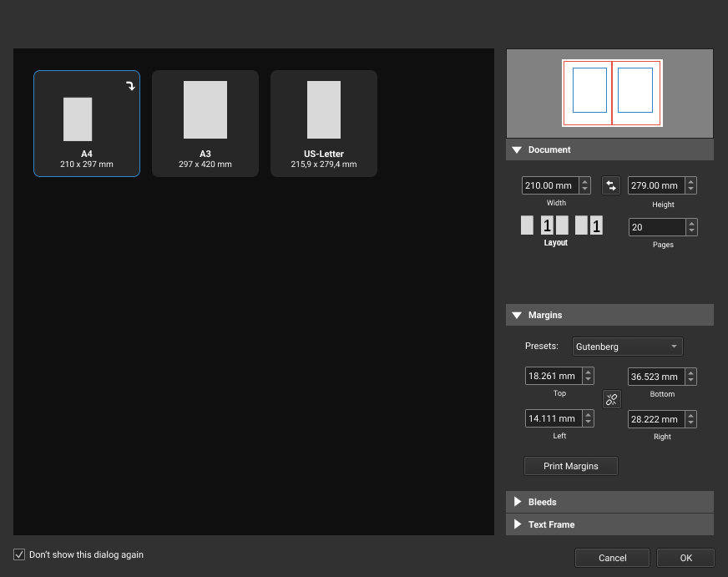This screenshot has height=577, width=728.
Task: Confirm with the OK button
Action: coord(685,558)
